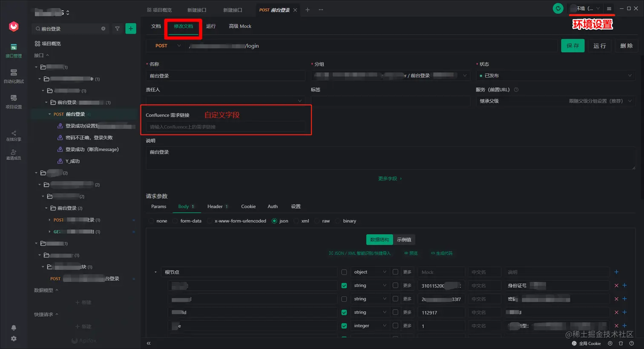
Task: Switch to the Params tab
Action: point(159,206)
